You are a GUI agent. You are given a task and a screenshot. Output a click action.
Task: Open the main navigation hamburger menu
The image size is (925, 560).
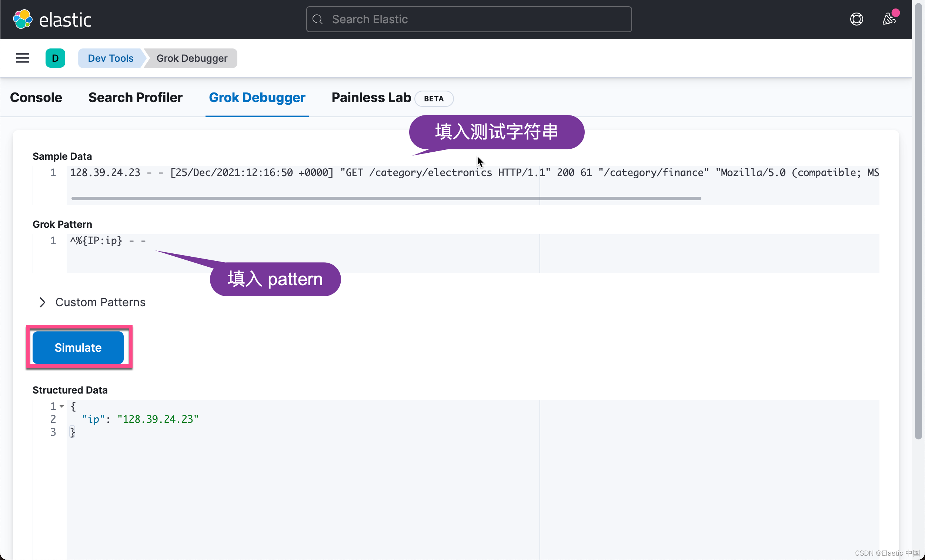point(22,58)
